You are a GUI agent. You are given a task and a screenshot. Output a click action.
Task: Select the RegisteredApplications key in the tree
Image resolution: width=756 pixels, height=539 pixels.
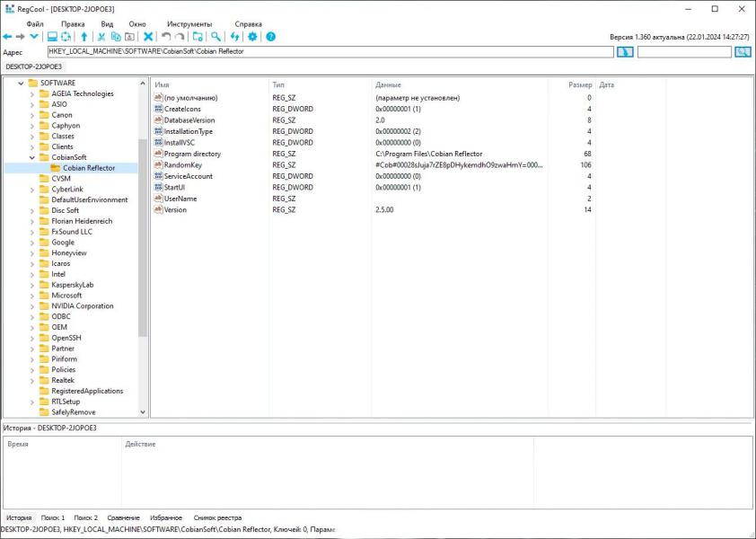(87, 391)
